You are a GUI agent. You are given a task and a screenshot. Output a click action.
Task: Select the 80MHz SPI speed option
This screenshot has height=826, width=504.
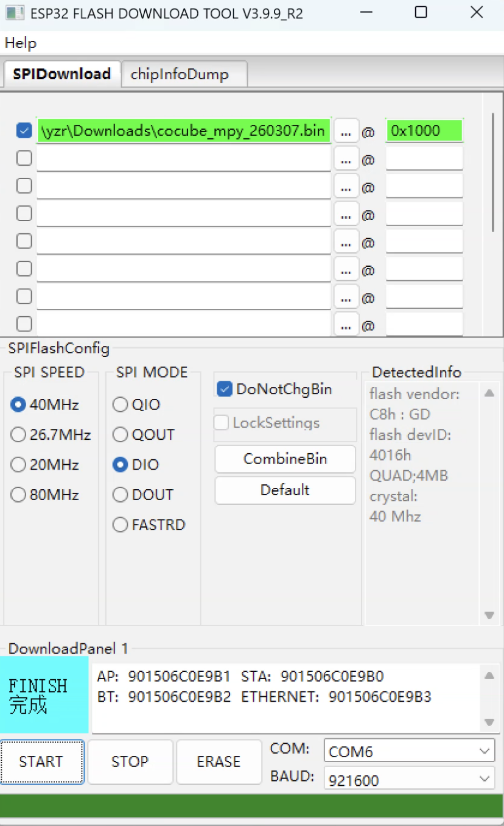19,495
